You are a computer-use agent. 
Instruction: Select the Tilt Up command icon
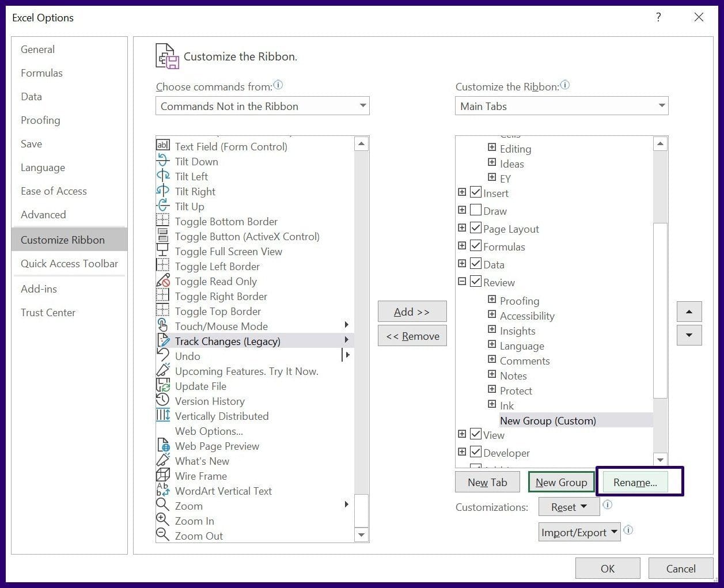[163, 206]
